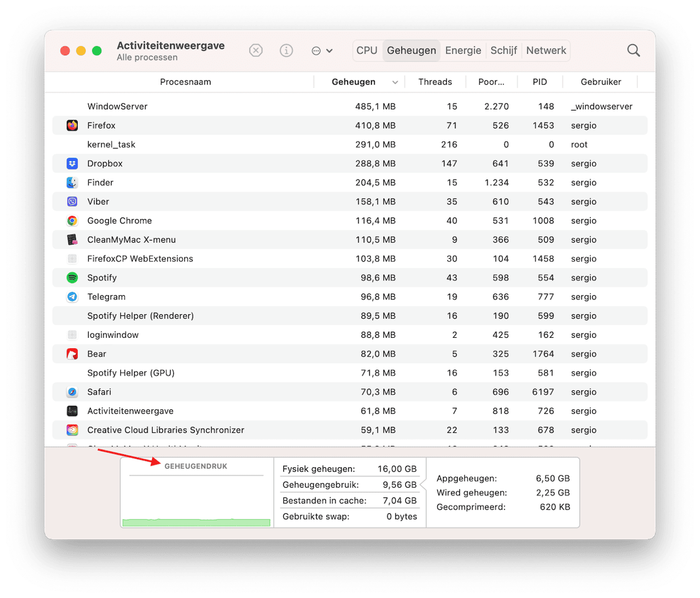The image size is (700, 598).
Task: Sort by the Gebruiker column header
Action: pos(601,82)
